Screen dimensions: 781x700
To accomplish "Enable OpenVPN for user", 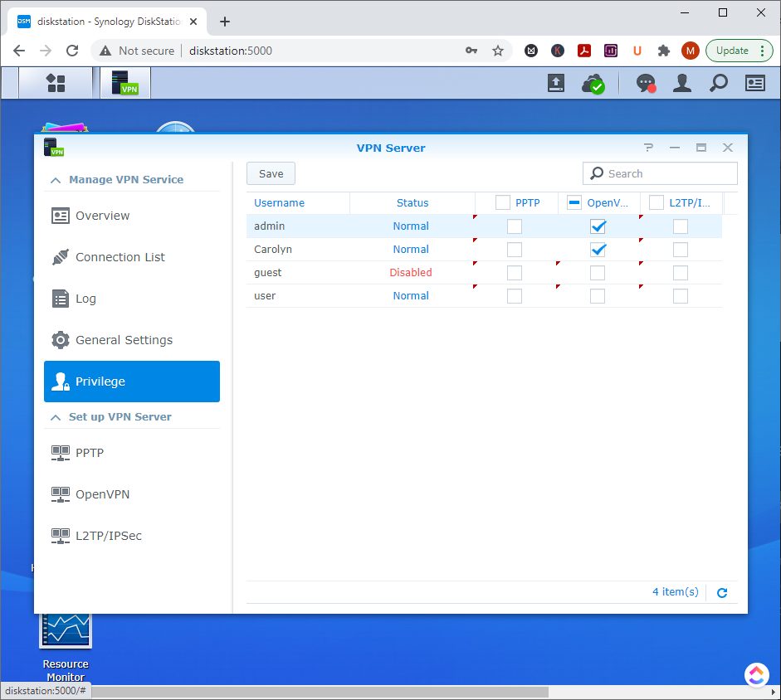I will (x=598, y=296).
